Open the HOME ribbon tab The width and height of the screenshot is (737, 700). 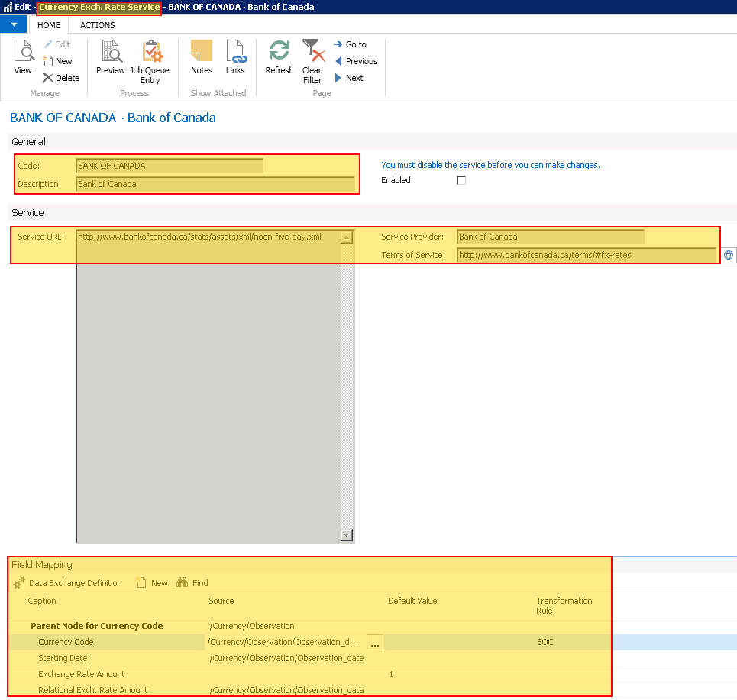[48, 24]
